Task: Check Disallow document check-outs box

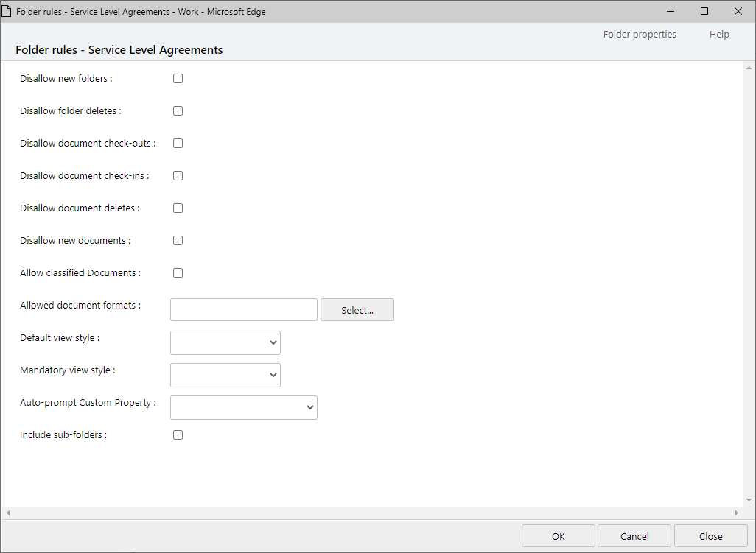Action: click(178, 144)
